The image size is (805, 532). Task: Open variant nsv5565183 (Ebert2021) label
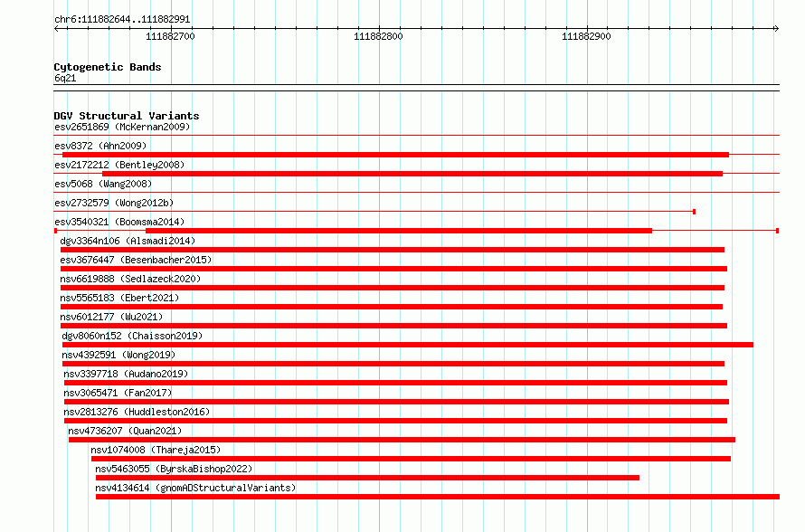click(x=119, y=298)
